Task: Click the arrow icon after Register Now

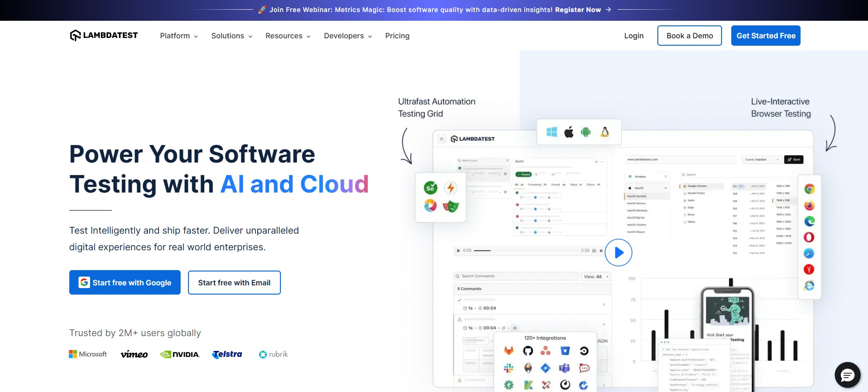Action: 608,10
